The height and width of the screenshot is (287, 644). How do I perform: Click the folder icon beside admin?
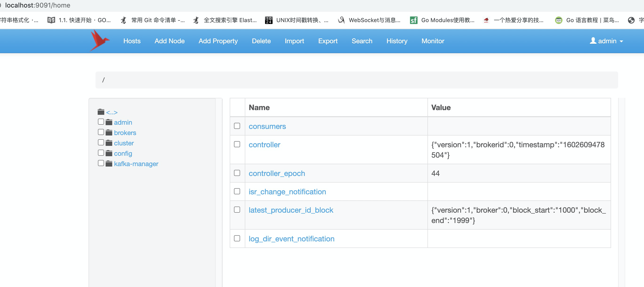pos(109,122)
